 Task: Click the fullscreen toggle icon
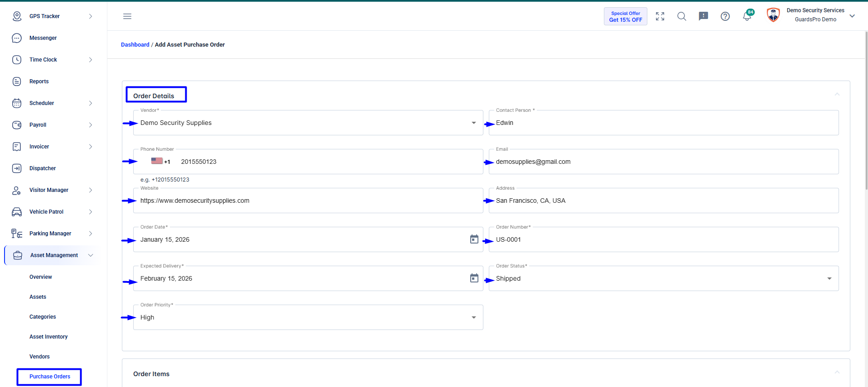[660, 16]
